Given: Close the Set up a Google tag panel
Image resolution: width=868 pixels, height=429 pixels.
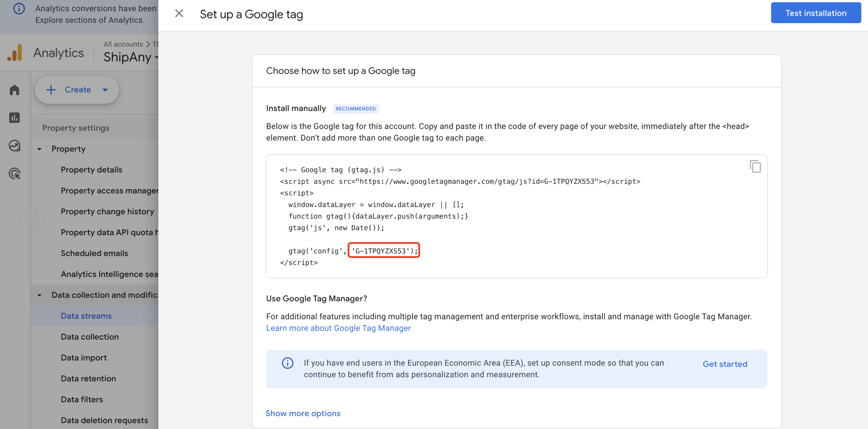Looking at the screenshot, I should click(x=179, y=13).
